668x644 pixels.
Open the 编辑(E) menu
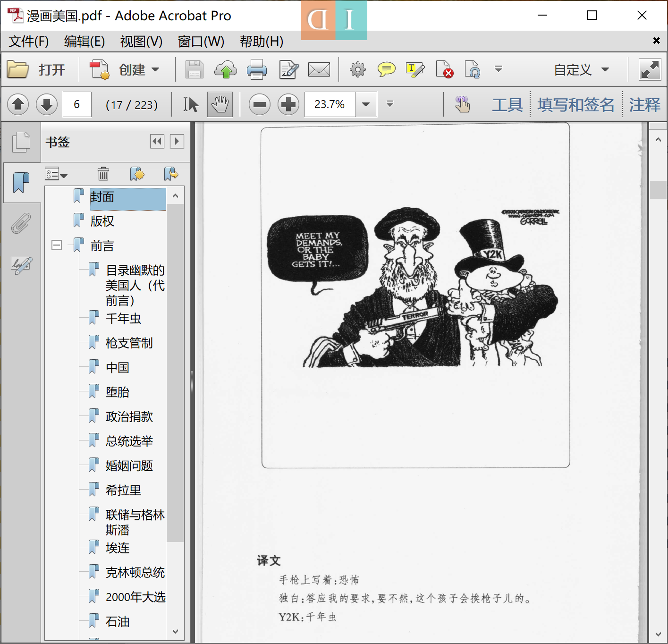[85, 42]
